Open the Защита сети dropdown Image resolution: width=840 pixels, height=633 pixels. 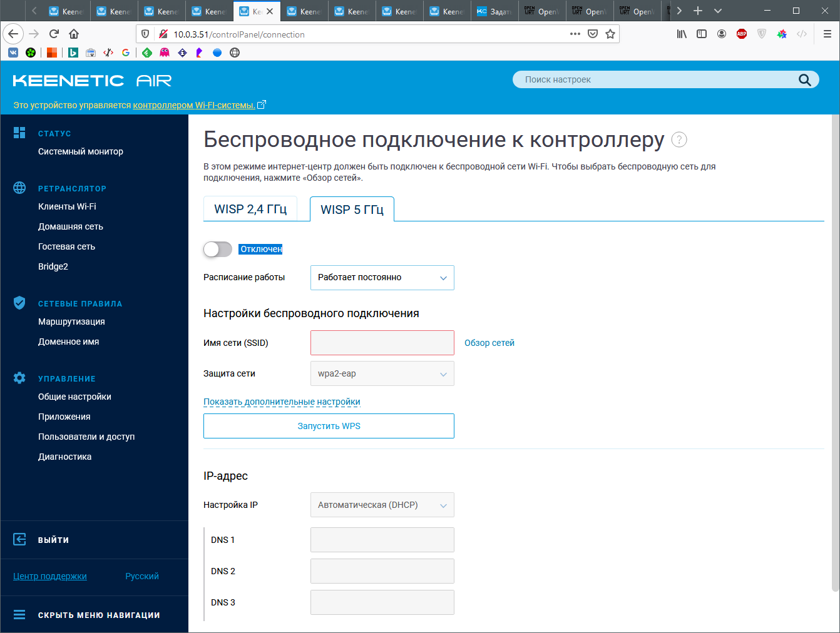[382, 373]
